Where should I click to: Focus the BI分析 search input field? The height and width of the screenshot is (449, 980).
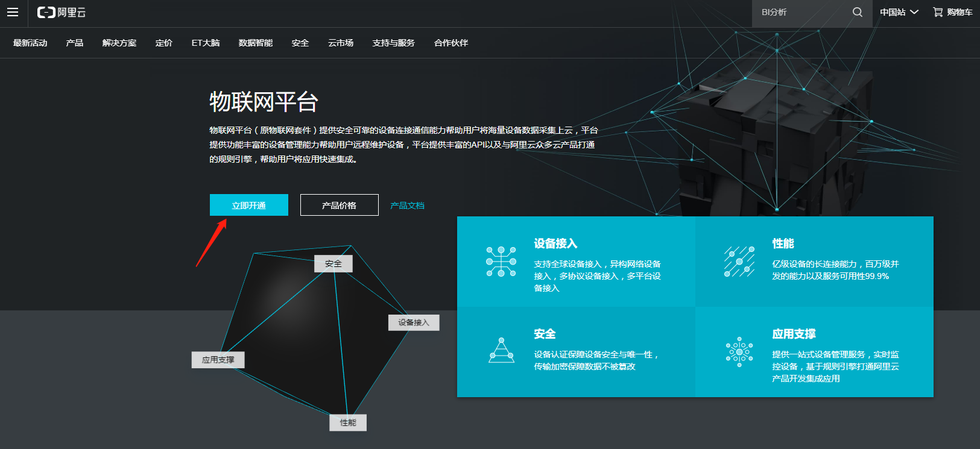[802, 13]
